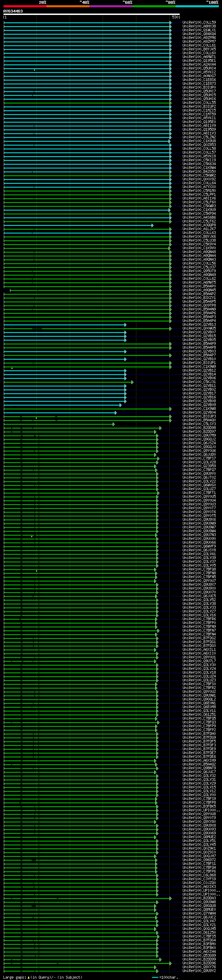The width and height of the screenshot is (222, 980).
Task: Select the query name AV634463
Action: [x=13, y=11]
